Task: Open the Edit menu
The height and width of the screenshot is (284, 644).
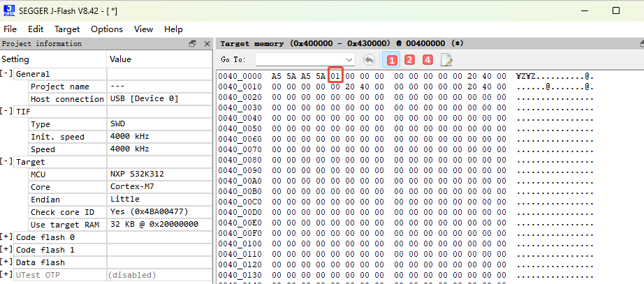Action: [36, 29]
